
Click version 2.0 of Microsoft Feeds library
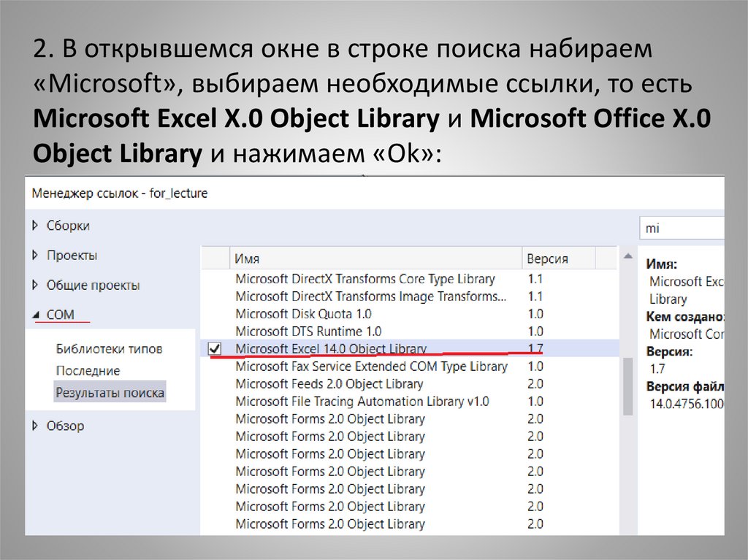click(x=535, y=383)
